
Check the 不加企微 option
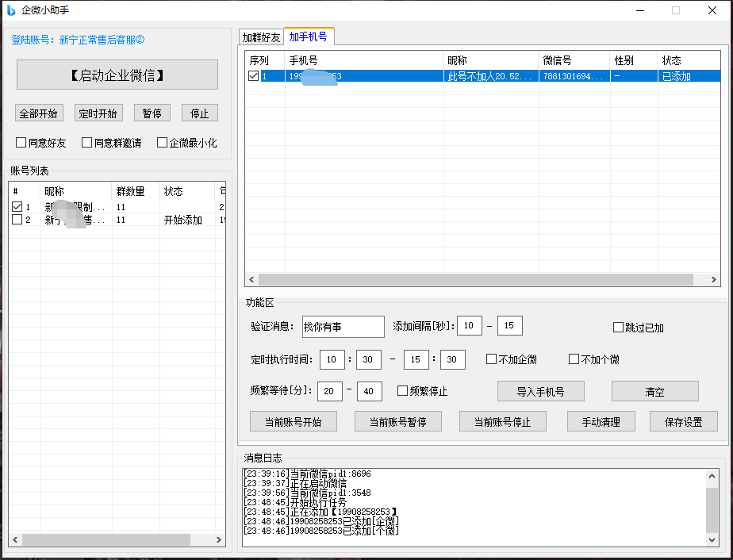(x=489, y=359)
